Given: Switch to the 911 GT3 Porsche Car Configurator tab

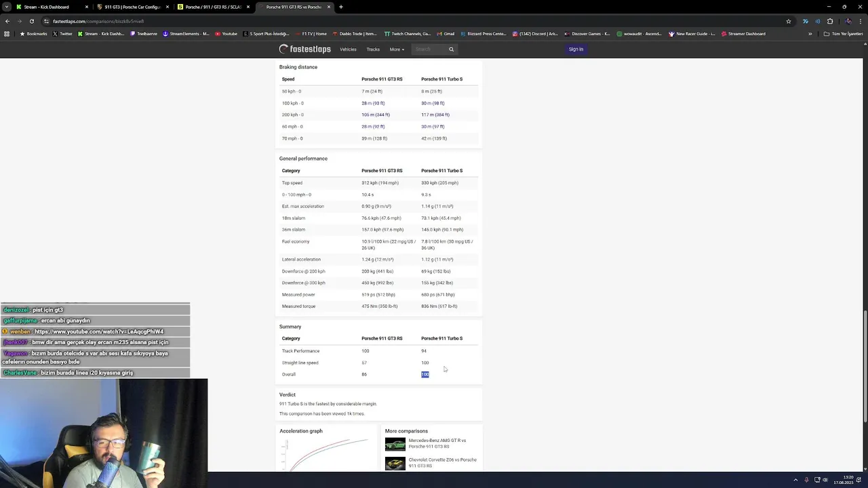Looking at the screenshot, I should (x=132, y=7).
